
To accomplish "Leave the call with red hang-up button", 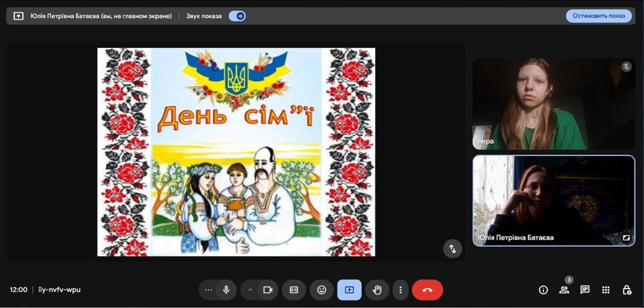I will tap(427, 290).
